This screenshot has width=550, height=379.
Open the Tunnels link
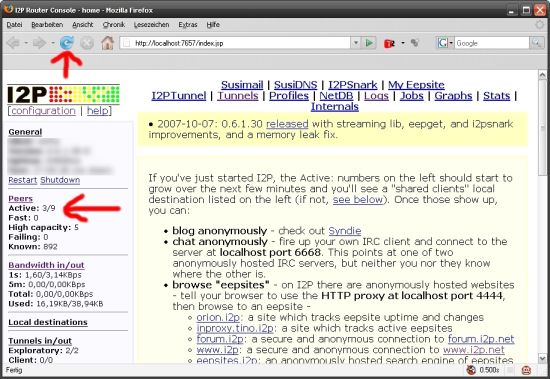pos(237,96)
